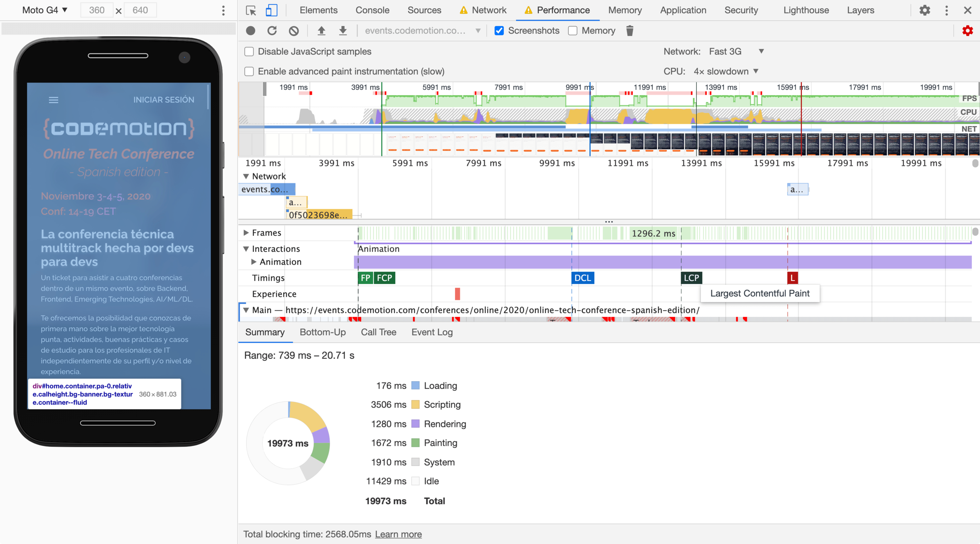Uncheck the Screenshots checkbox
Viewport: 980px width, 544px height.
tap(499, 31)
